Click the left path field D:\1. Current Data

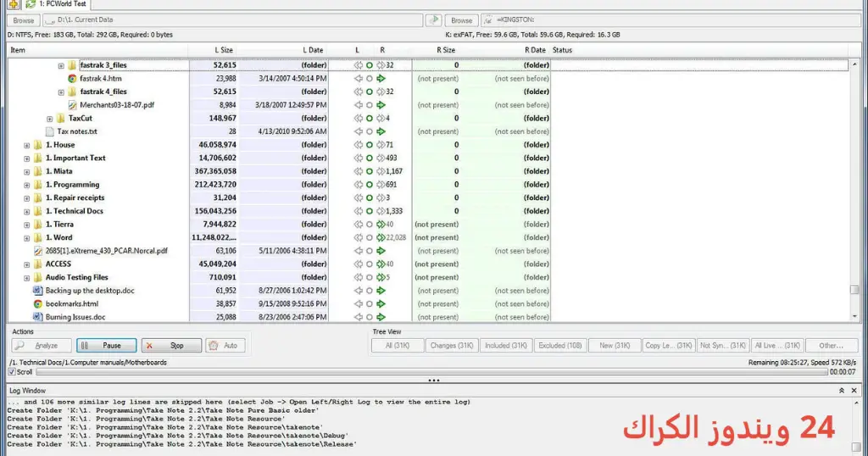pyautogui.click(x=232, y=20)
